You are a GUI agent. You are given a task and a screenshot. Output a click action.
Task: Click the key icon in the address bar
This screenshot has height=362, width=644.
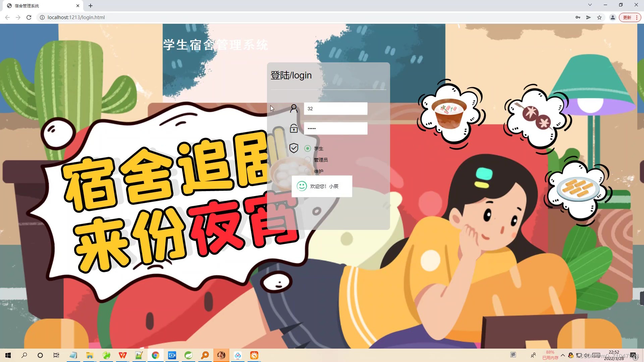coord(578,17)
